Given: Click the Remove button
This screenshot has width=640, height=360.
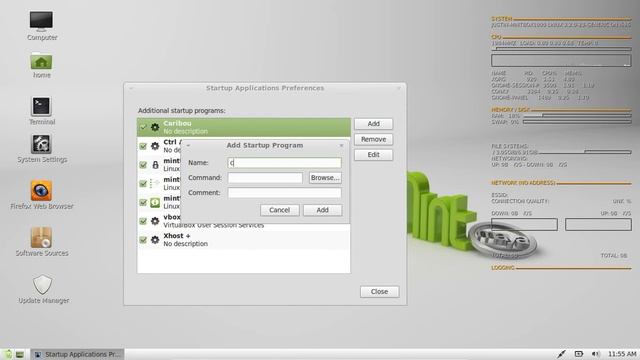Looking at the screenshot, I should coord(373,139).
